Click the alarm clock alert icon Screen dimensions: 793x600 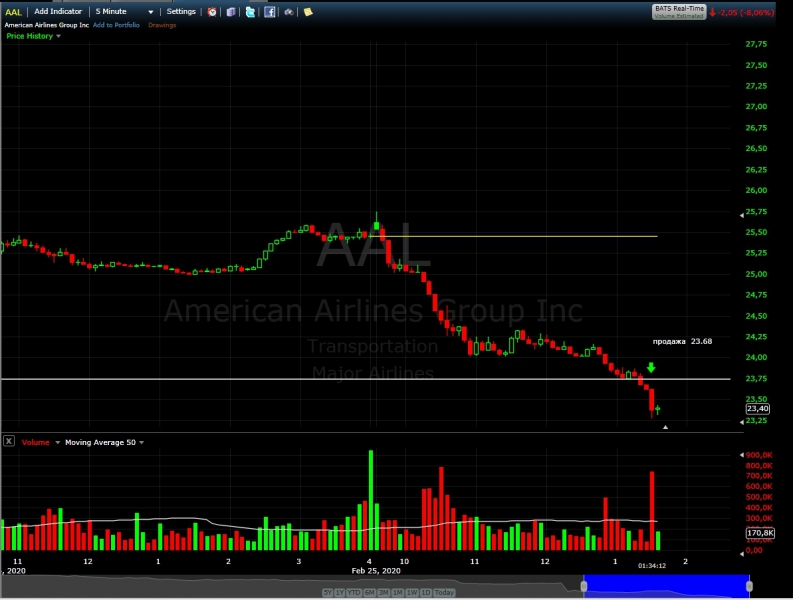pos(212,12)
